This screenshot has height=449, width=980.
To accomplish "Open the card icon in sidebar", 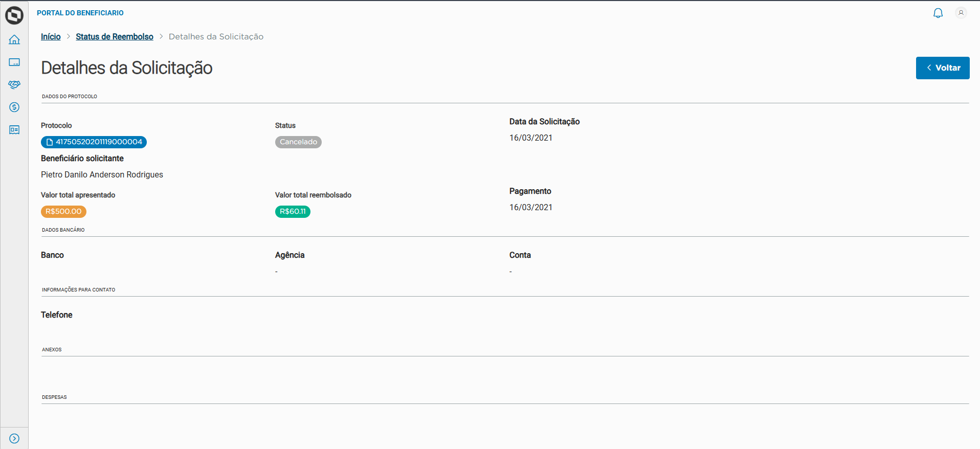I will coord(14,62).
